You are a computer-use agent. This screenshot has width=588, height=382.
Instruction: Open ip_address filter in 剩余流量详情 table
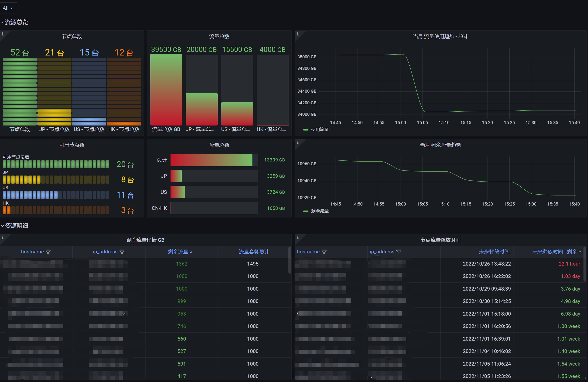pyautogui.click(x=122, y=252)
